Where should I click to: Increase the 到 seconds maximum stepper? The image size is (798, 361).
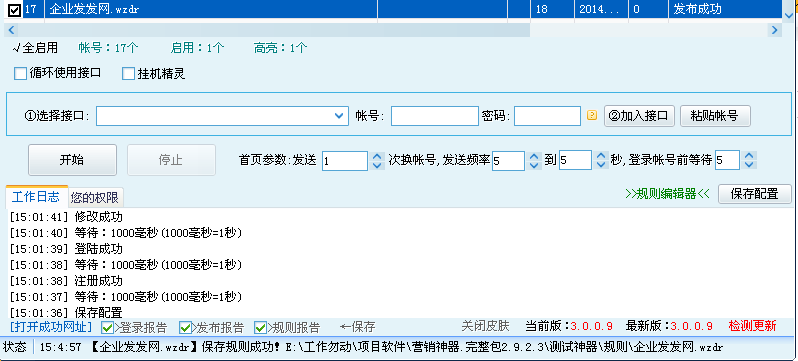[601, 156]
